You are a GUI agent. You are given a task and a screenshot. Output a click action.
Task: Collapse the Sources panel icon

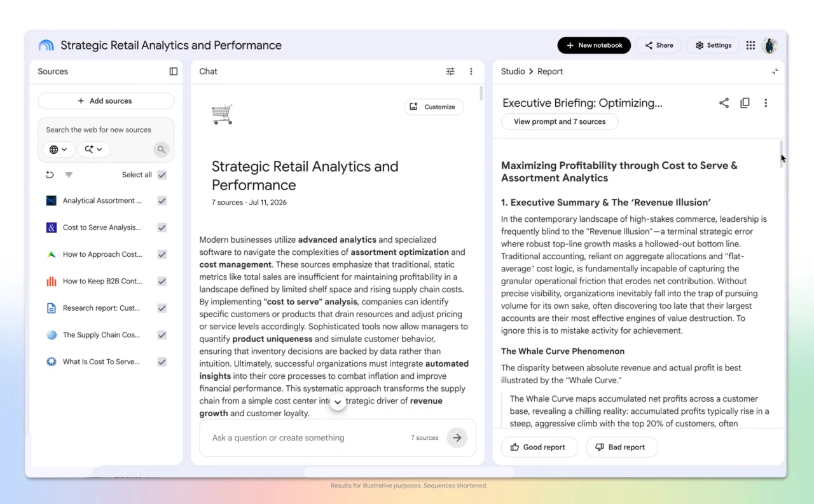coord(173,71)
